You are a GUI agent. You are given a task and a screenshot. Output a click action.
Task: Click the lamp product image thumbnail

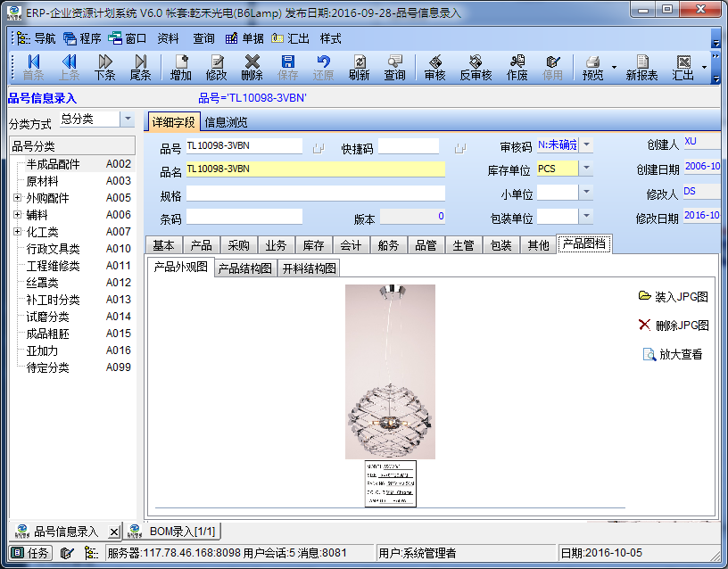point(390,372)
